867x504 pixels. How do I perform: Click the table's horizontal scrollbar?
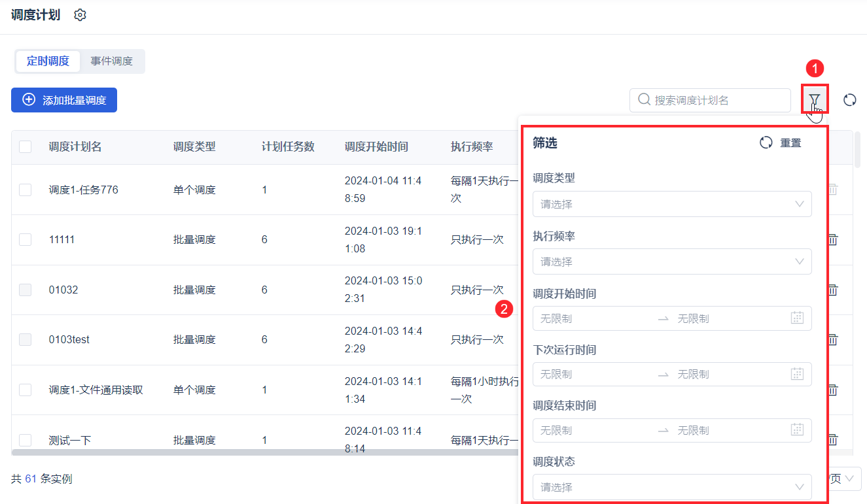265,452
